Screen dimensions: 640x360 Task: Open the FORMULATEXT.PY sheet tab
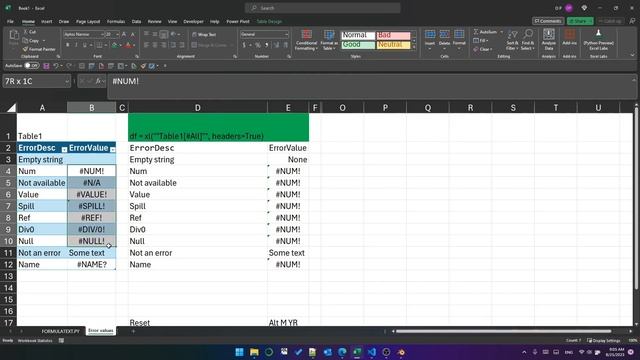(60, 331)
